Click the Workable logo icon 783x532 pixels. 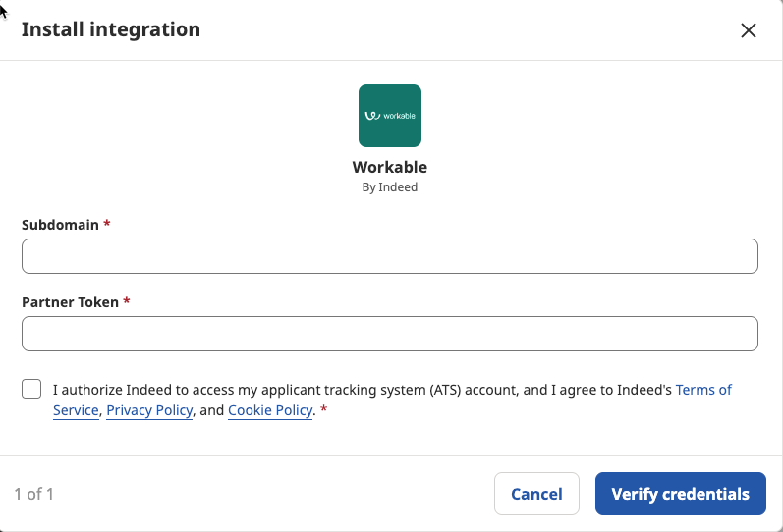[390, 116]
